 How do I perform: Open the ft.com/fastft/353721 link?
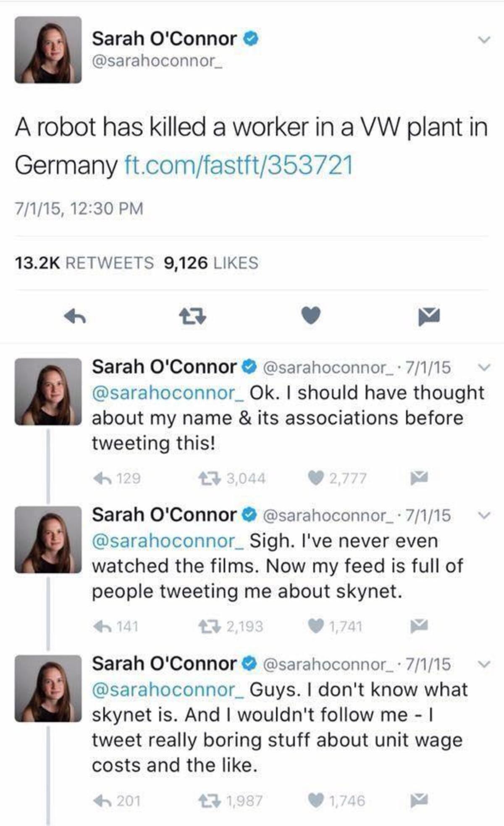239,165
